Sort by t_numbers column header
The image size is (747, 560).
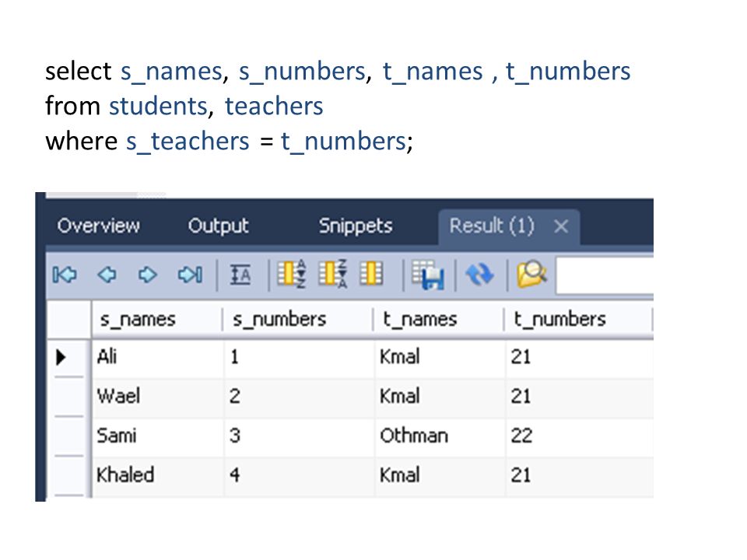tap(578, 320)
